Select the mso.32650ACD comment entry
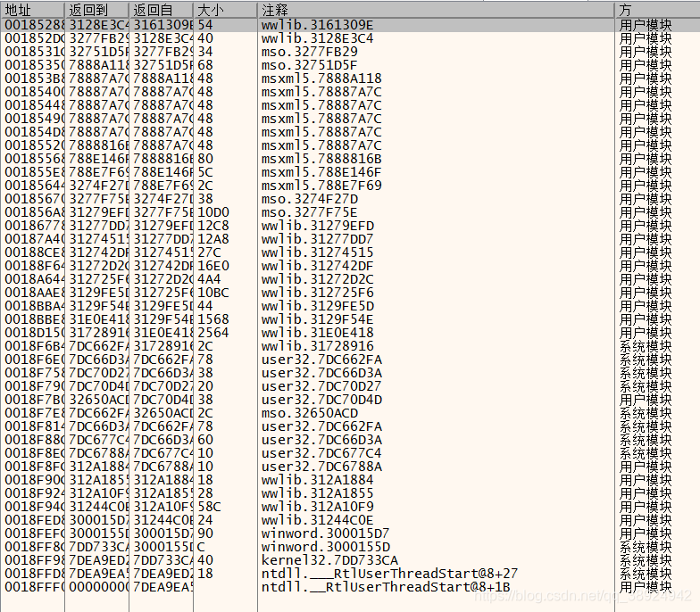This screenshot has height=612, width=700. 309,413
